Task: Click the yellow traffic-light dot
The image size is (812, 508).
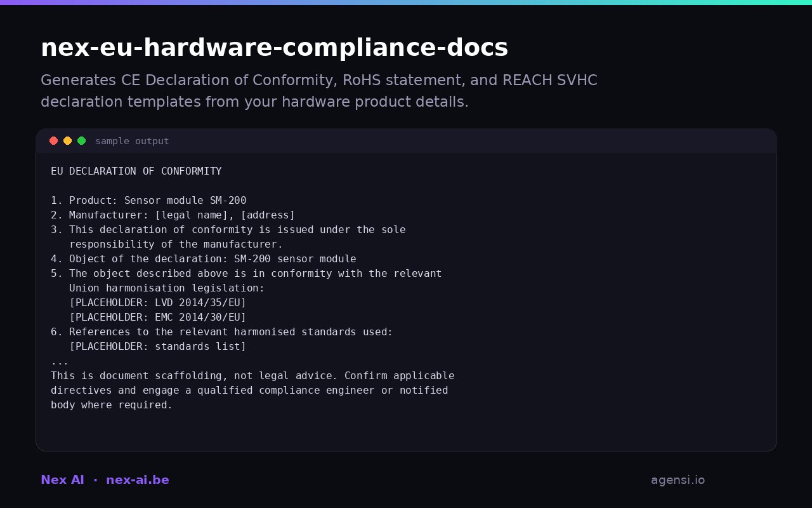Action: click(67, 141)
